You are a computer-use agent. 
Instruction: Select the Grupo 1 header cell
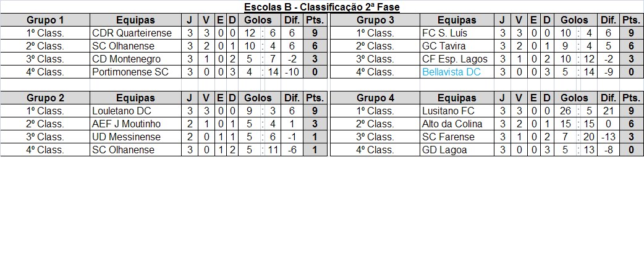(45, 20)
